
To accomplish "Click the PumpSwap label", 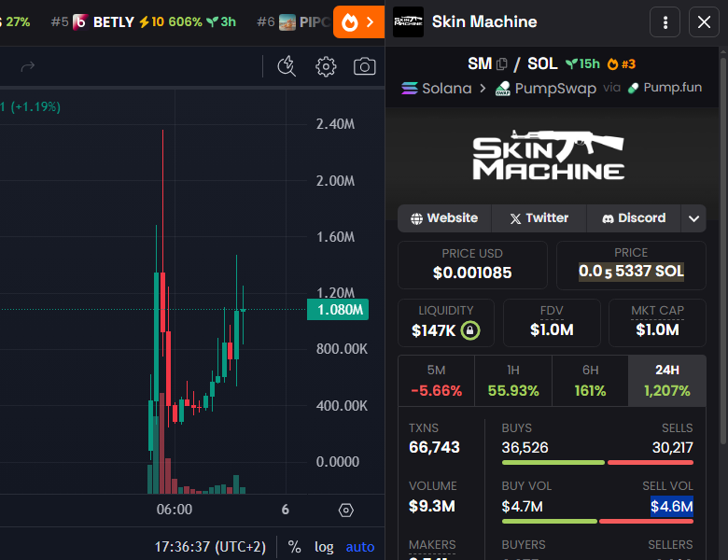I will (x=555, y=89).
